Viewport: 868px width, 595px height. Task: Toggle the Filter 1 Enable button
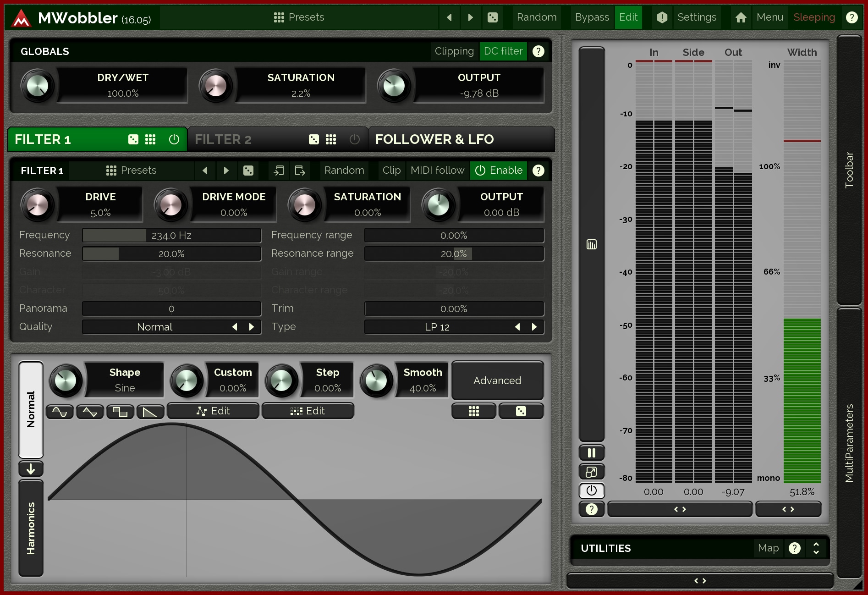[x=499, y=171]
